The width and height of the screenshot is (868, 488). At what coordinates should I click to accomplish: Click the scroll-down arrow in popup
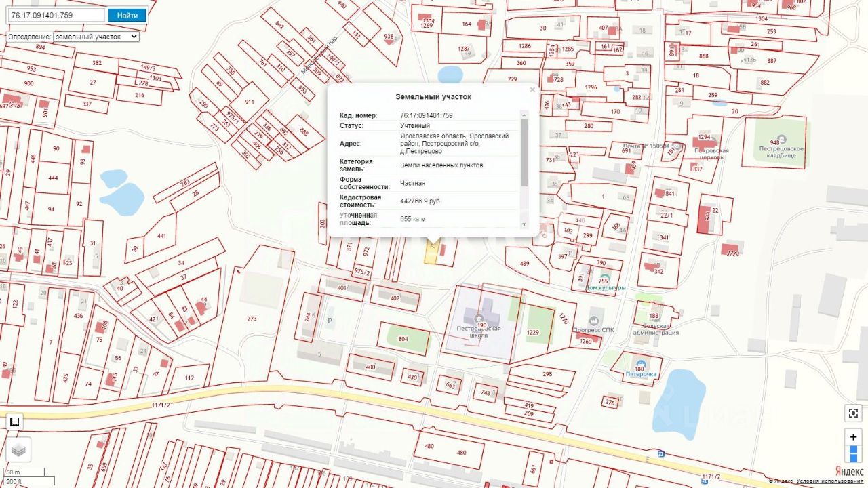tap(524, 224)
